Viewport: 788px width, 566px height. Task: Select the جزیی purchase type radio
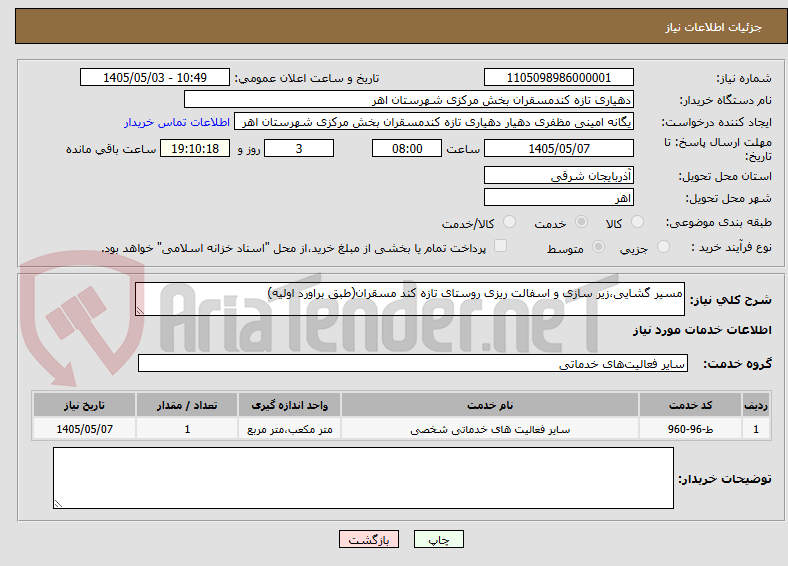point(663,246)
